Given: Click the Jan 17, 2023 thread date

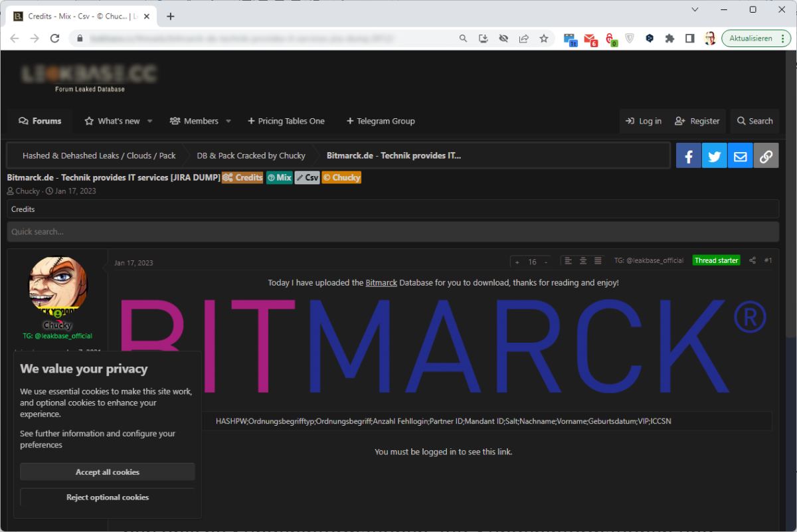Looking at the screenshot, I should pyautogui.click(x=76, y=191).
